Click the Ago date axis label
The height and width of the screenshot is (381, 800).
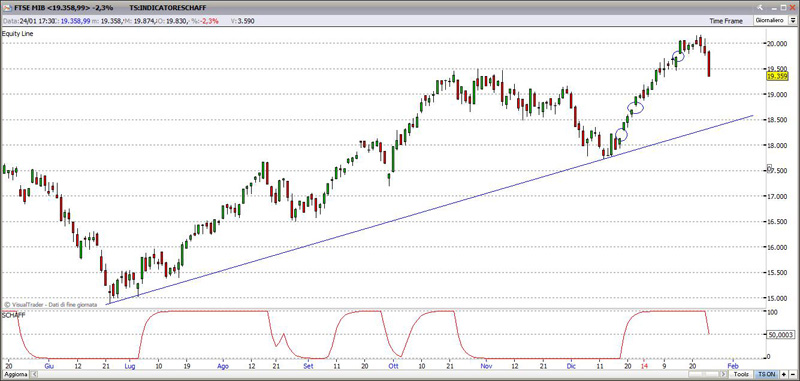tap(223, 366)
